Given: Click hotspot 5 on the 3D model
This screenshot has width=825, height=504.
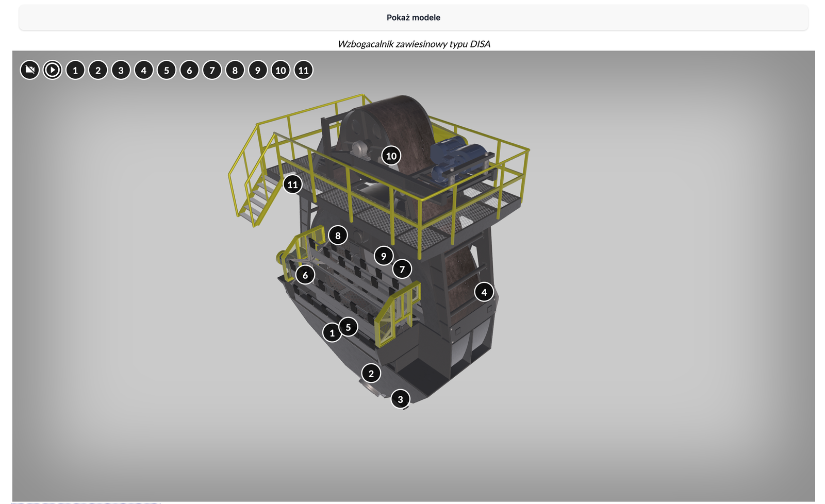Looking at the screenshot, I should 349,327.
